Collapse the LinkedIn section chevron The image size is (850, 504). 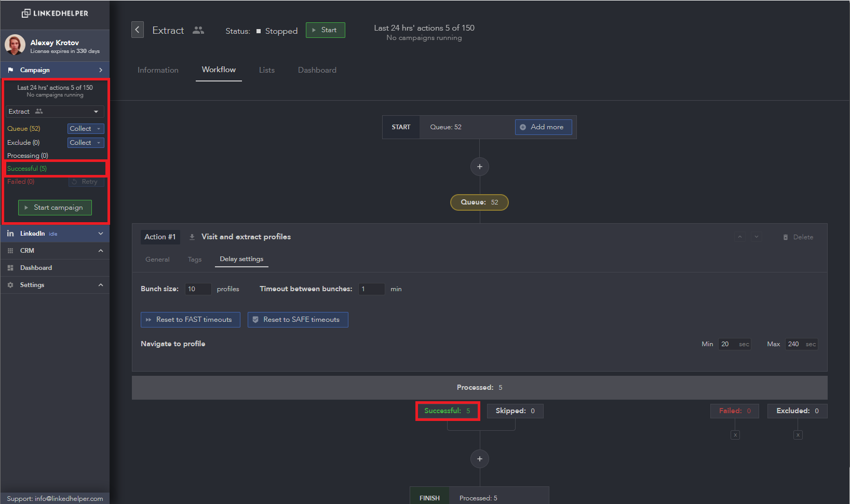(x=101, y=234)
